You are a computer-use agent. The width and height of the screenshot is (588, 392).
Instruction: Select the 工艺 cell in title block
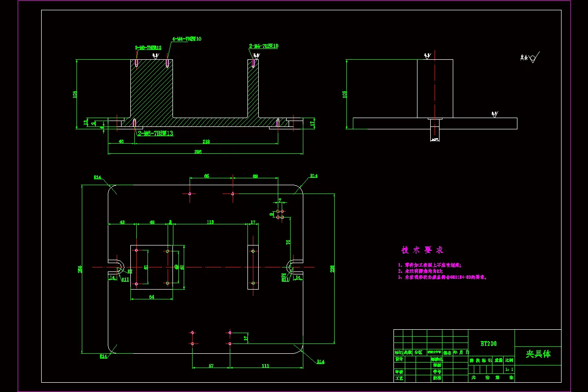398,378
